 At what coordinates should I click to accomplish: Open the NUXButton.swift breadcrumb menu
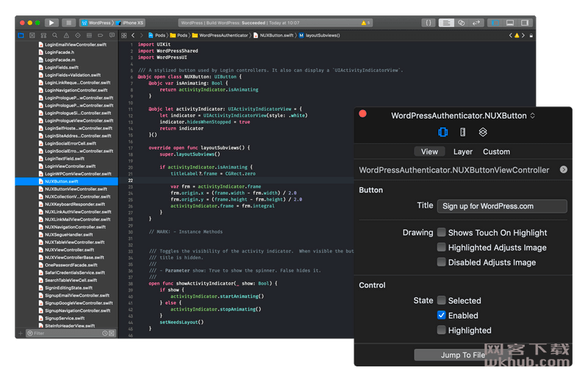pos(273,35)
